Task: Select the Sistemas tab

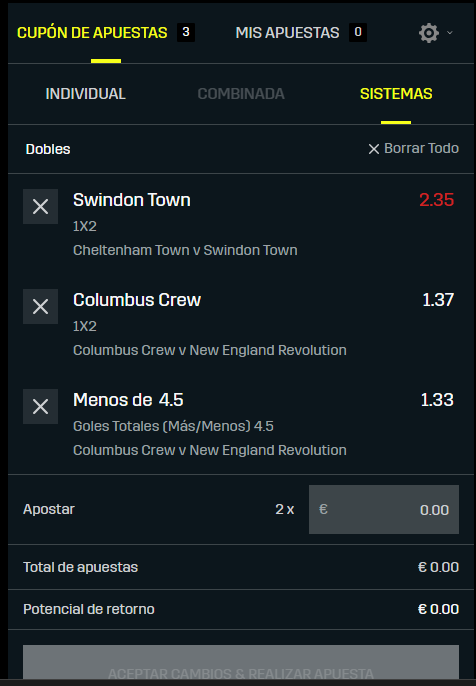Action: (x=396, y=94)
